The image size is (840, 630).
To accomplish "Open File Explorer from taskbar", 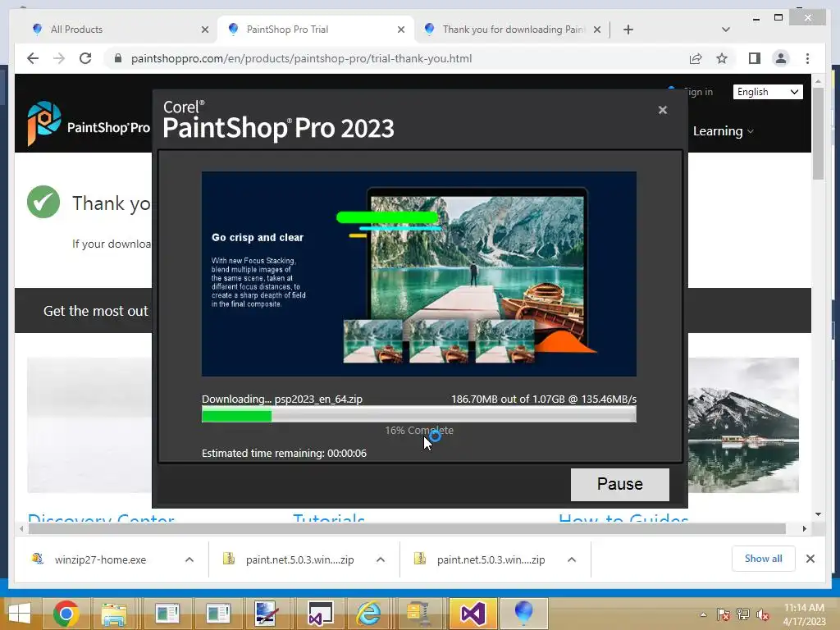I will coord(114,614).
